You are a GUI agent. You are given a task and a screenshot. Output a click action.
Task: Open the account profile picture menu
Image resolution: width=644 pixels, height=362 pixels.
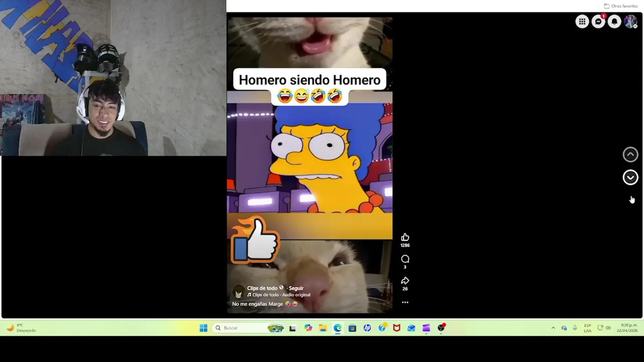[630, 21]
